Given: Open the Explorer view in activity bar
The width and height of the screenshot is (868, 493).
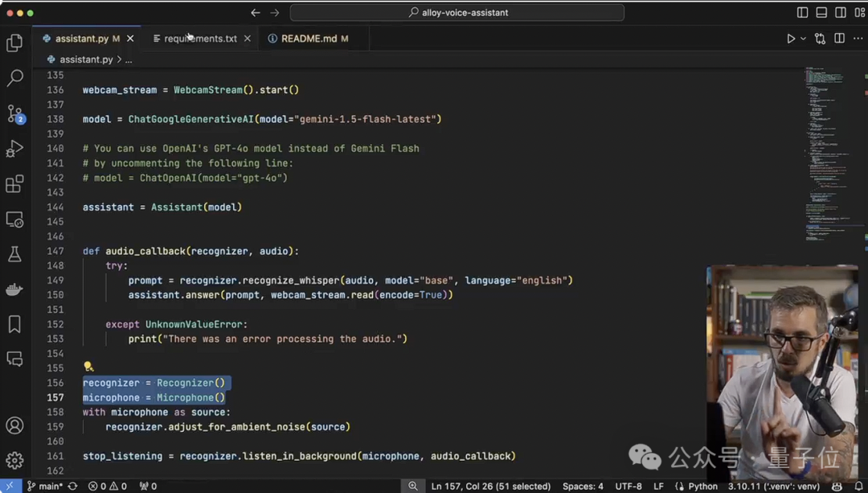Looking at the screenshot, I should pos(14,43).
